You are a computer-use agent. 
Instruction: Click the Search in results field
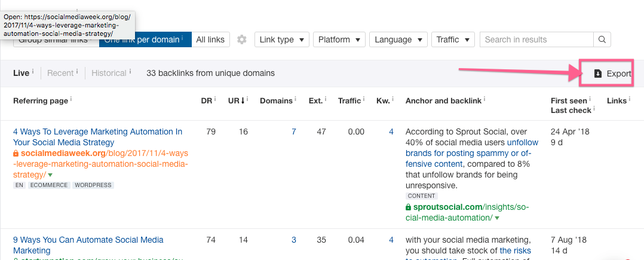[536, 39]
